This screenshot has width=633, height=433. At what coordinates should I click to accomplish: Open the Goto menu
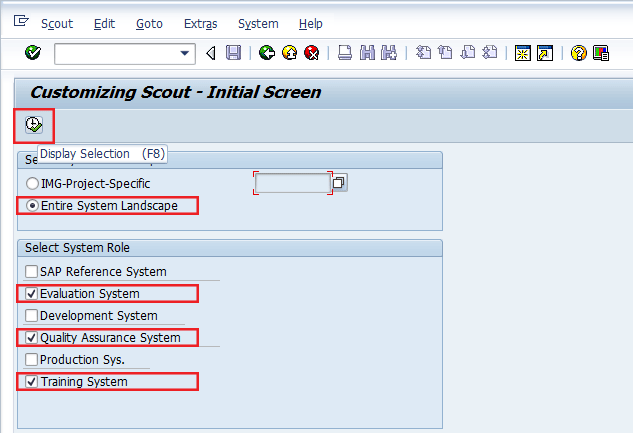tap(149, 24)
